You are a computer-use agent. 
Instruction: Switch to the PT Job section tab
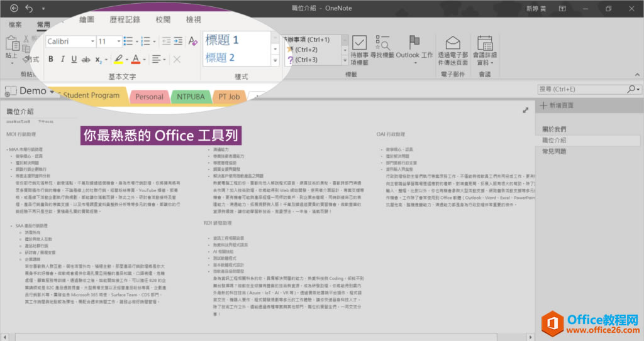pyautogui.click(x=229, y=97)
